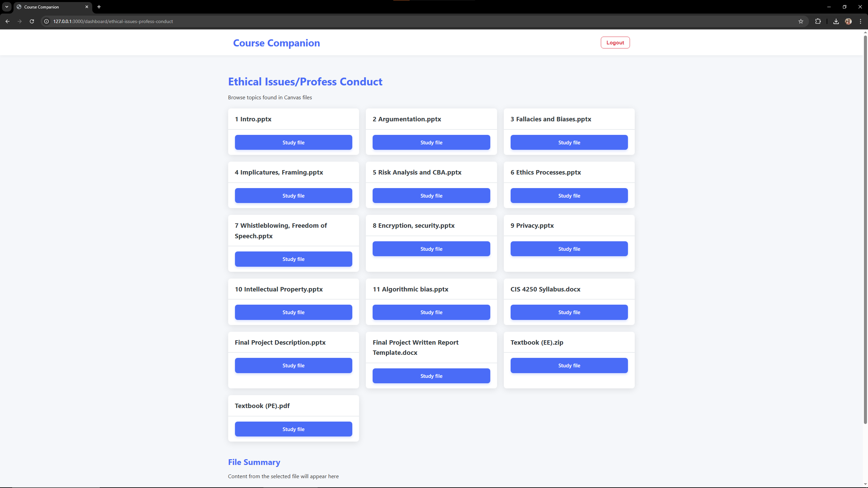Open the Chrome profile avatar
The image size is (868, 488).
[x=848, y=21]
